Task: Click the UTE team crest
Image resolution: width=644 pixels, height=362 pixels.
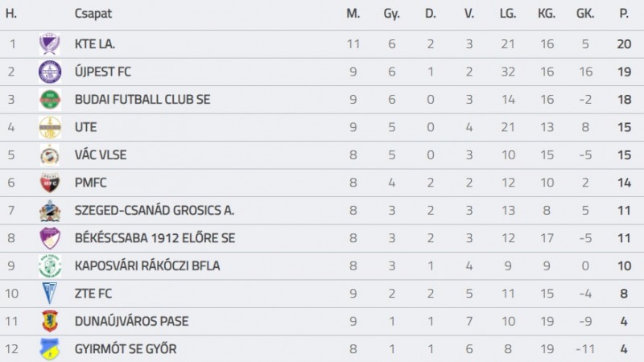Action: [50, 127]
